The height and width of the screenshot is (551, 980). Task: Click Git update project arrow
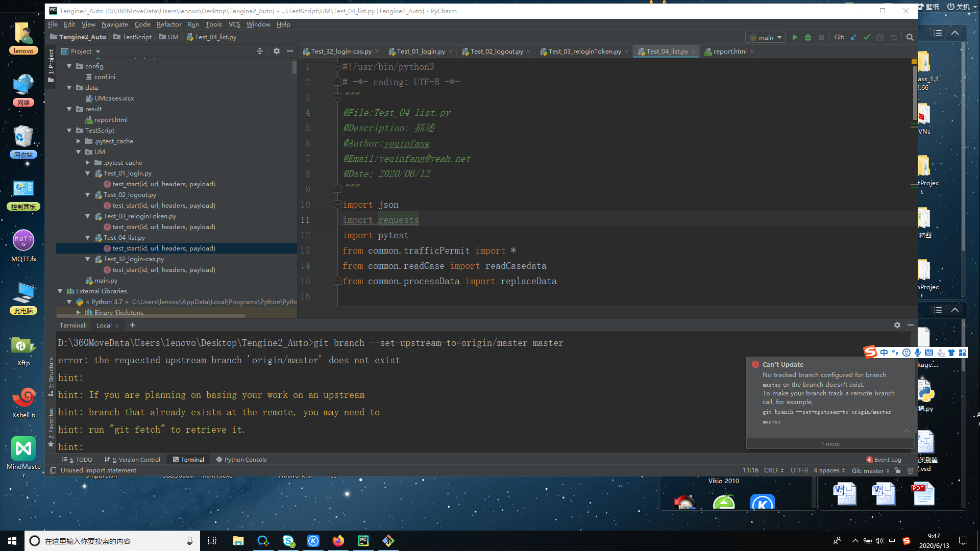(853, 37)
